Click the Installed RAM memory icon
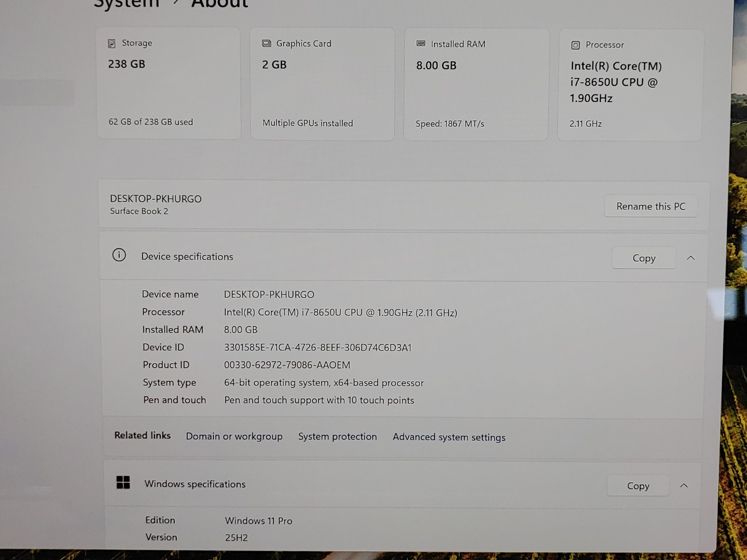This screenshot has height=560, width=747. [x=420, y=44]
